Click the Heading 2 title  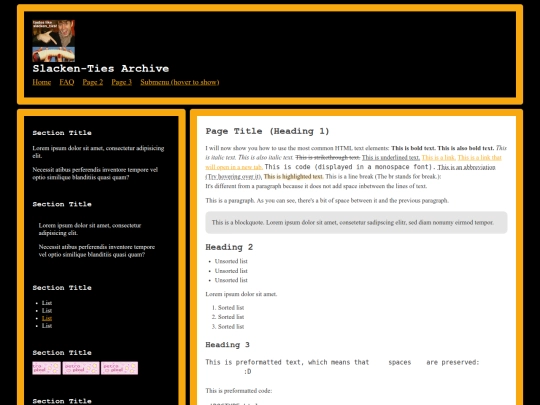229,247
